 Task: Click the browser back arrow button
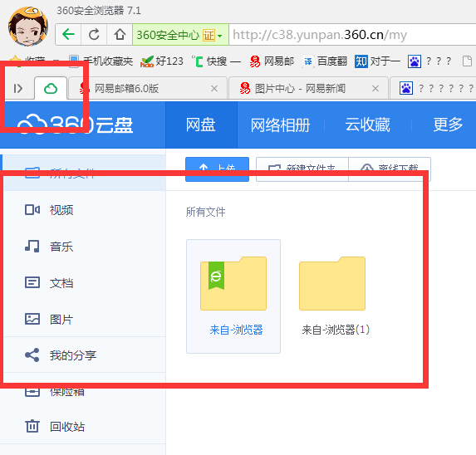[x=68, y=35]
